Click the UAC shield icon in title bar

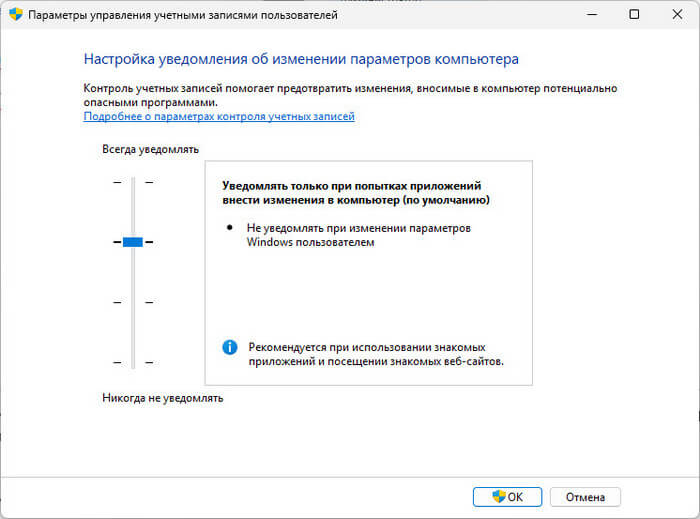[16, 14]
